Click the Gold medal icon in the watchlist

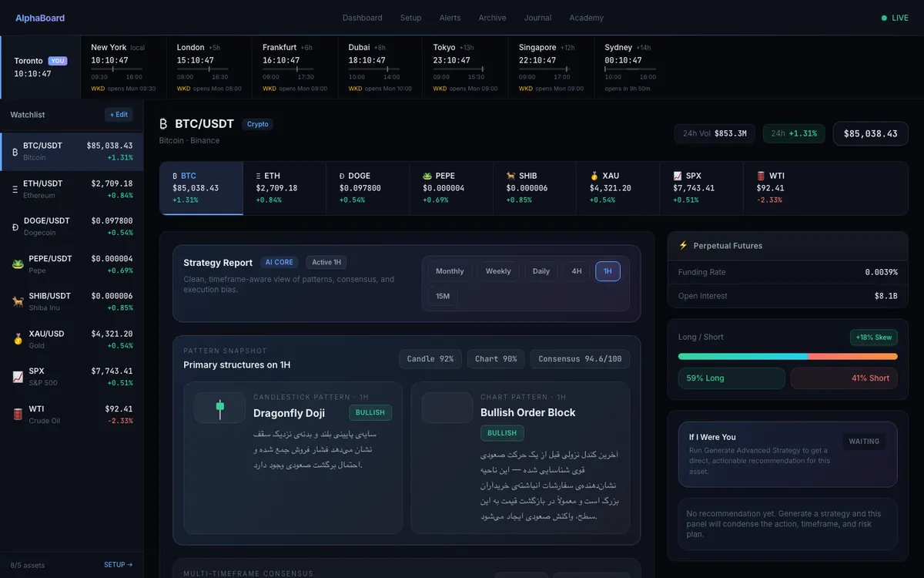pyautogui.click(x=18, y=339)
